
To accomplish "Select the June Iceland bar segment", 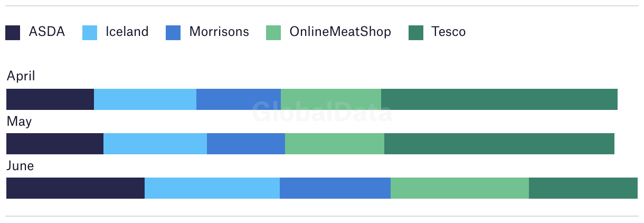I will 212,188.
